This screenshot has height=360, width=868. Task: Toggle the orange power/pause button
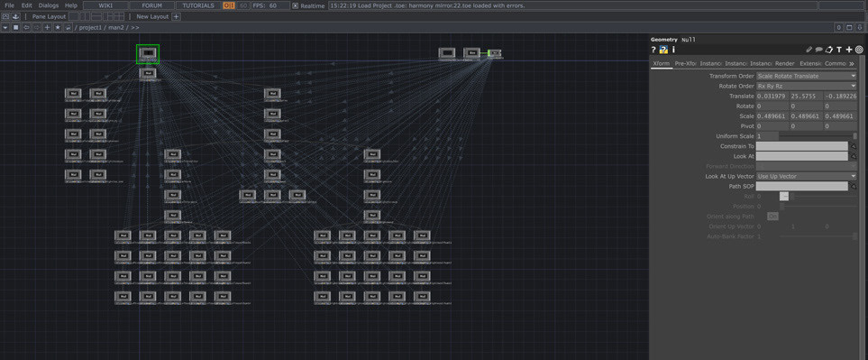(x=229, y=5)
